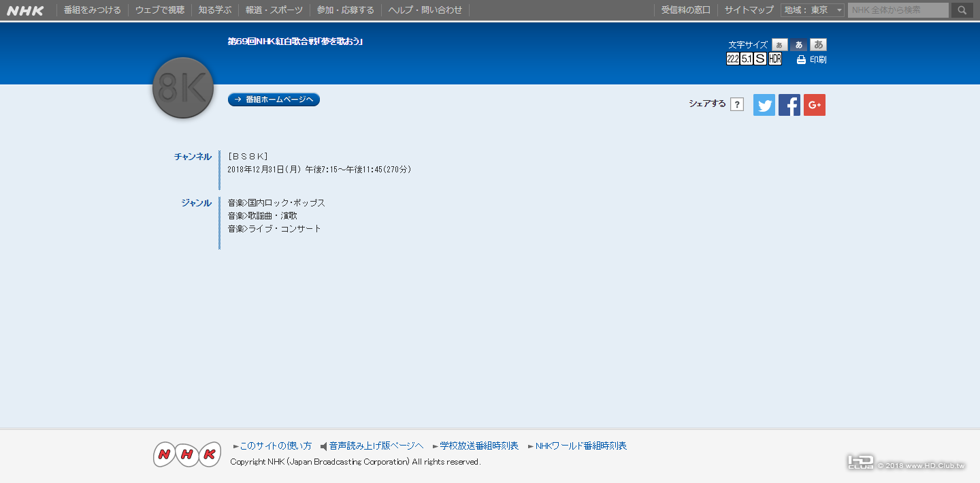The image size is (980, 483).
Task: Open the share help question mark
Action: click(737, 104)
